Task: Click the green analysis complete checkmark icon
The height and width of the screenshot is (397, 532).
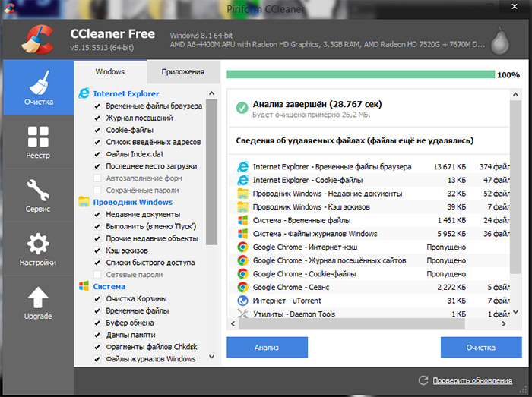Action: tap(242, 108)
